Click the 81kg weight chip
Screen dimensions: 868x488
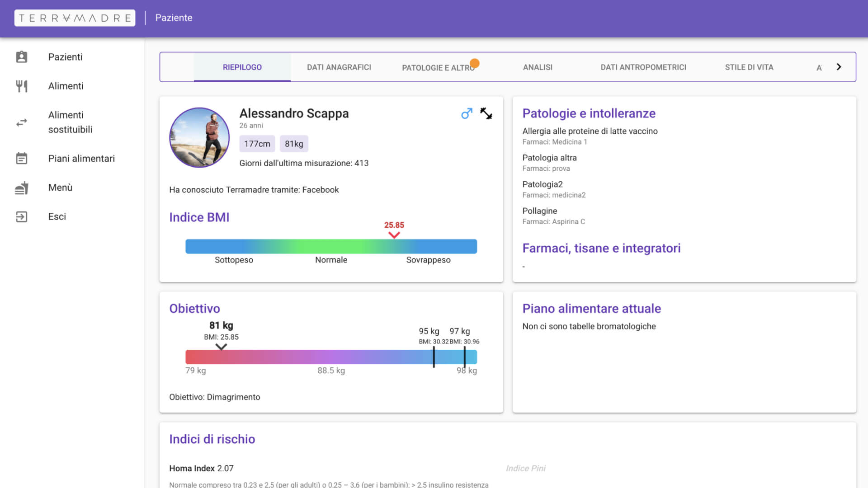pos(293,144)
